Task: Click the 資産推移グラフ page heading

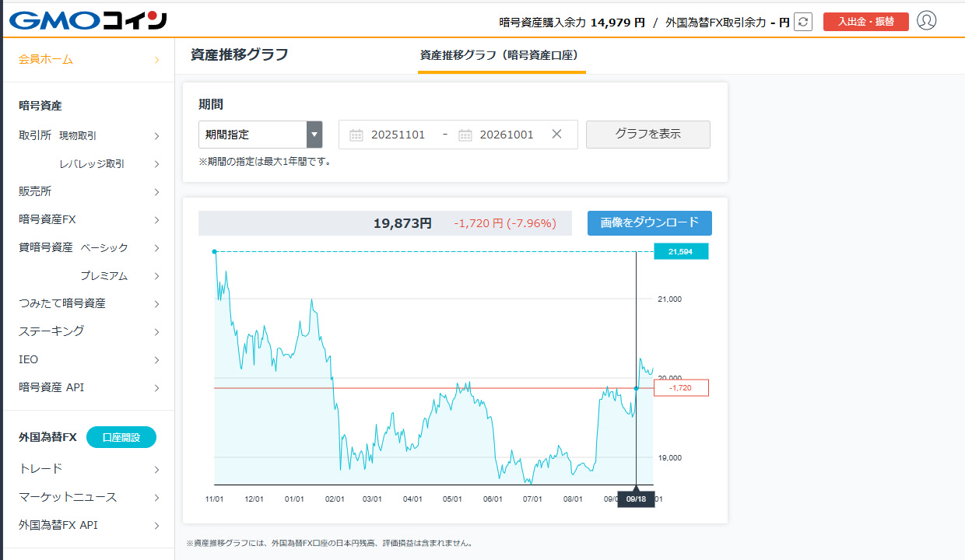Action: 239,54
